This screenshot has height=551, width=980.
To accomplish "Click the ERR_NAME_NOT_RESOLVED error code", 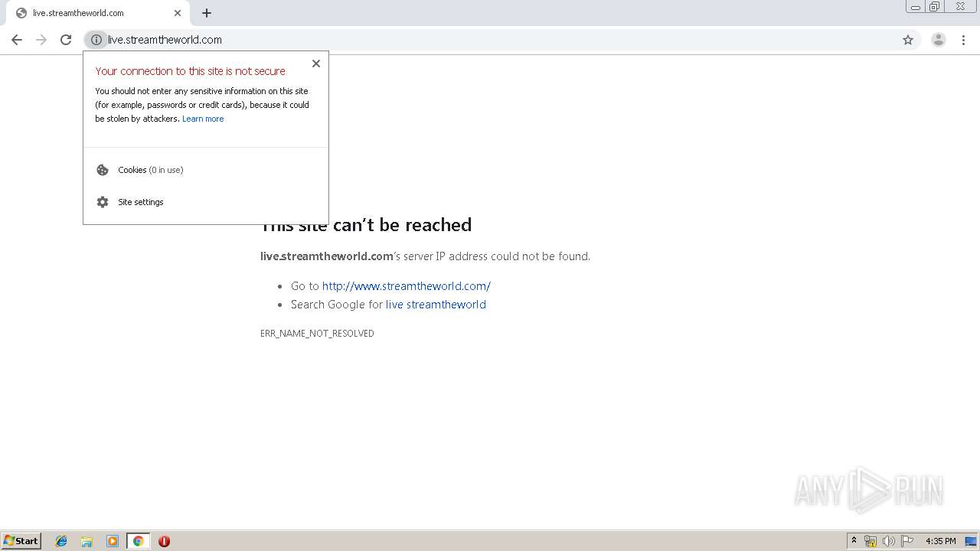I will [317, 334].
